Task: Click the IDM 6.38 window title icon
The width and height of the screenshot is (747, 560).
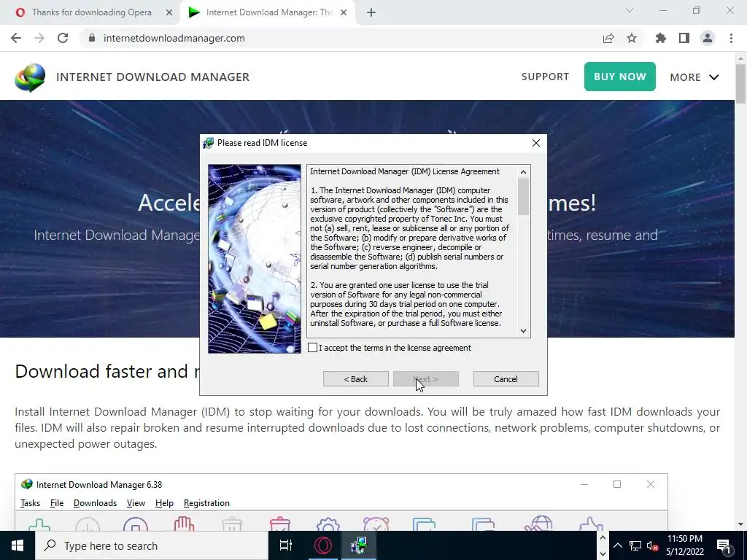Action: 27,484
